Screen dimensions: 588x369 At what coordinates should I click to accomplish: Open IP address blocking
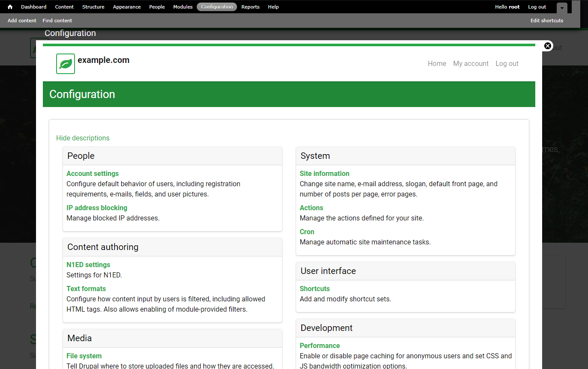97,208
